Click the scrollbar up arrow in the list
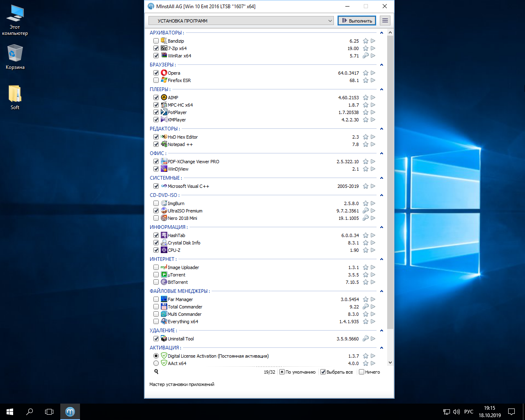Screen dimensions: 525x420 pos(390,32)
